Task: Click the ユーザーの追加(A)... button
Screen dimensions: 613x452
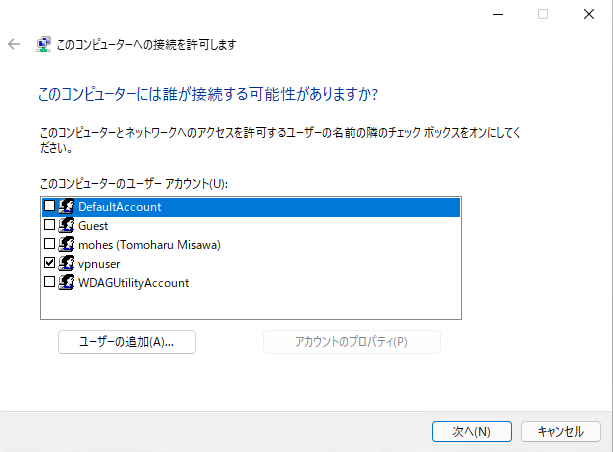Action: [127, 342]
